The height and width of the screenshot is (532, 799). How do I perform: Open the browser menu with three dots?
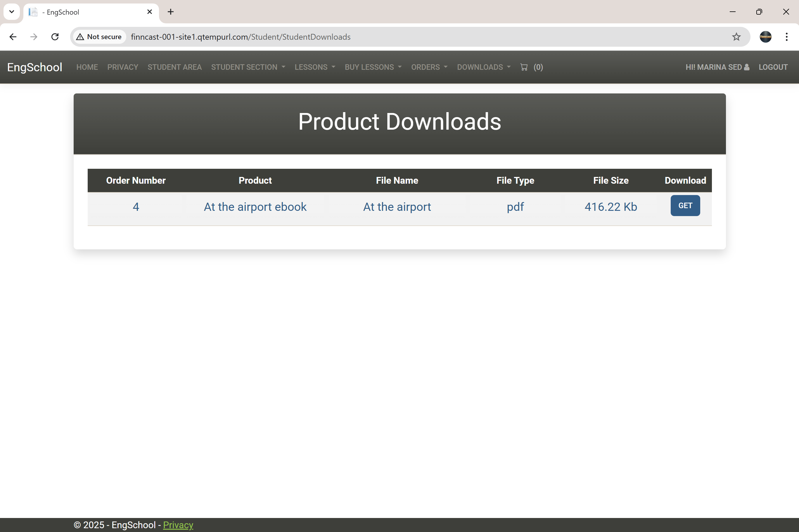[786, 36]
